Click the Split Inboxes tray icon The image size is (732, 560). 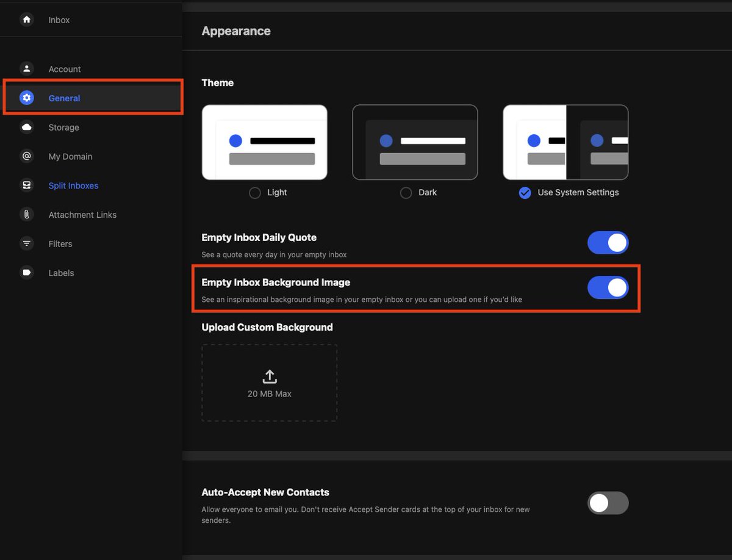pyautogui.click(x=27, y=185)
